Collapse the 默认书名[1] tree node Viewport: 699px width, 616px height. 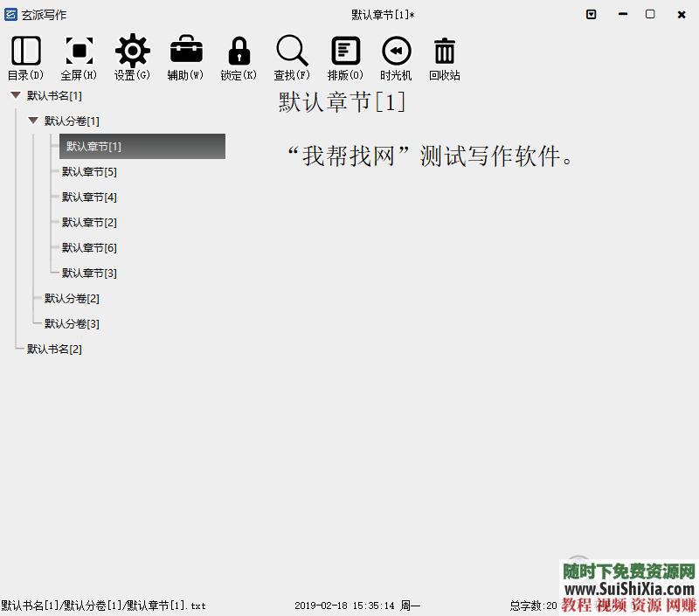click(16, 95)
